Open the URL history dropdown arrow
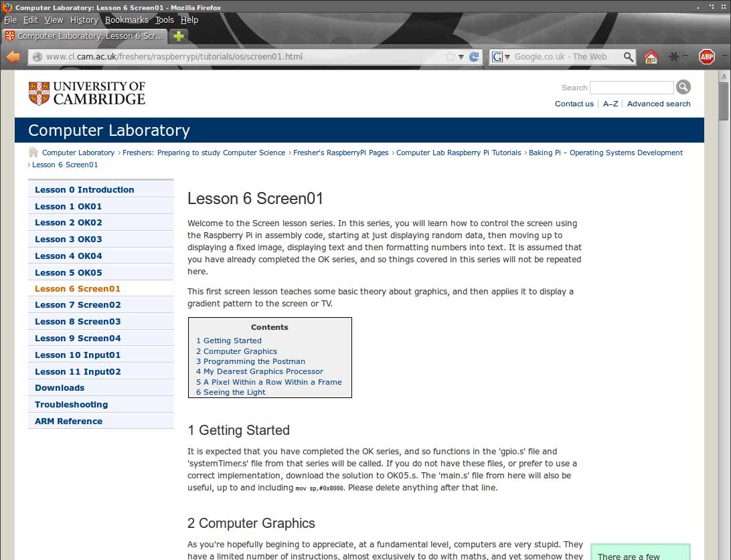 (461, 57)
